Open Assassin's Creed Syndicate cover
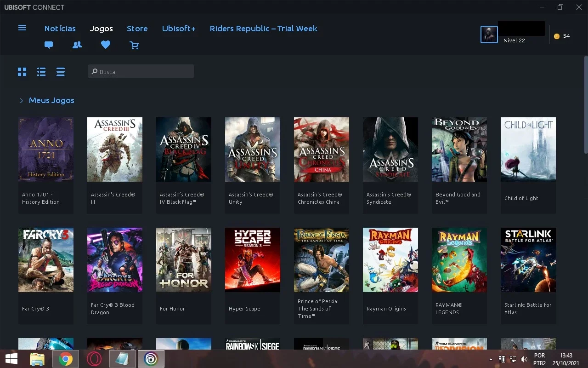The height and width of the screenshot is (368, 588). click(390, 149)
